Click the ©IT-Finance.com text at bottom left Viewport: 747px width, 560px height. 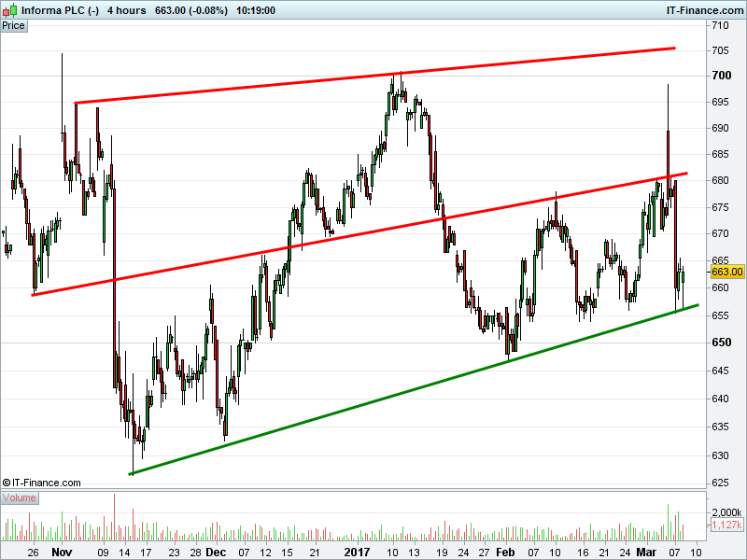click(41, 483)
